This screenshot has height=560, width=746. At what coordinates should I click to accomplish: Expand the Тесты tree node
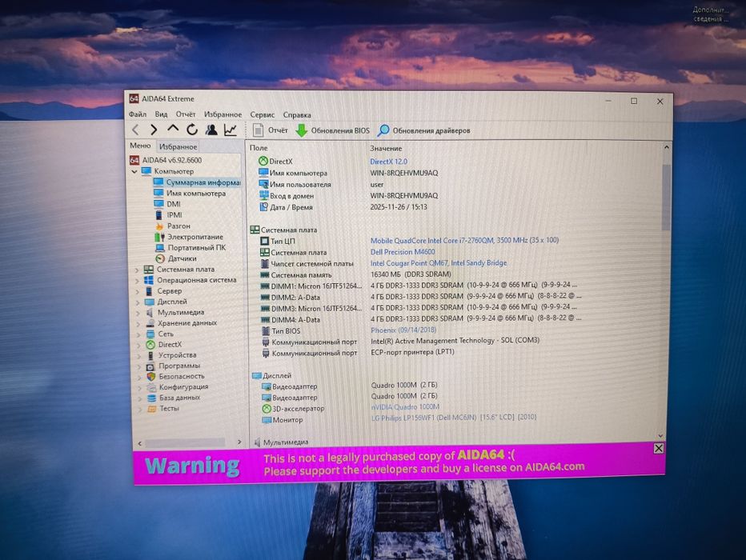click(x=140, y=409)
